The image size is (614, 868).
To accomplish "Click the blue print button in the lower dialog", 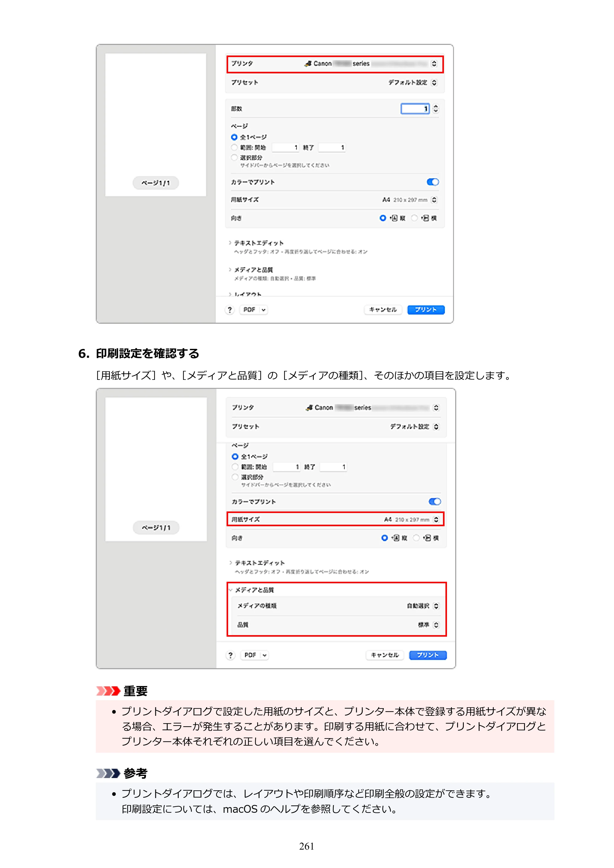I will coord(428,656).
